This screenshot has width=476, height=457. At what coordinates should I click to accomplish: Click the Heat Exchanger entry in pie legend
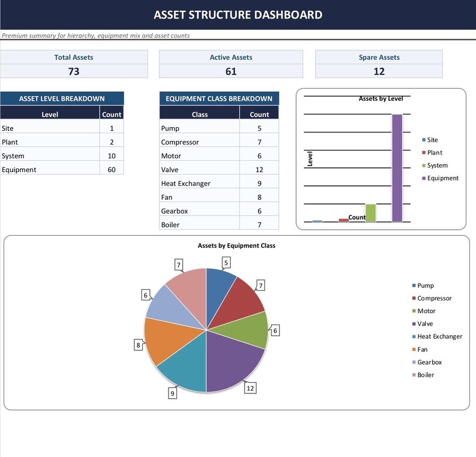(x=437, y=336)
